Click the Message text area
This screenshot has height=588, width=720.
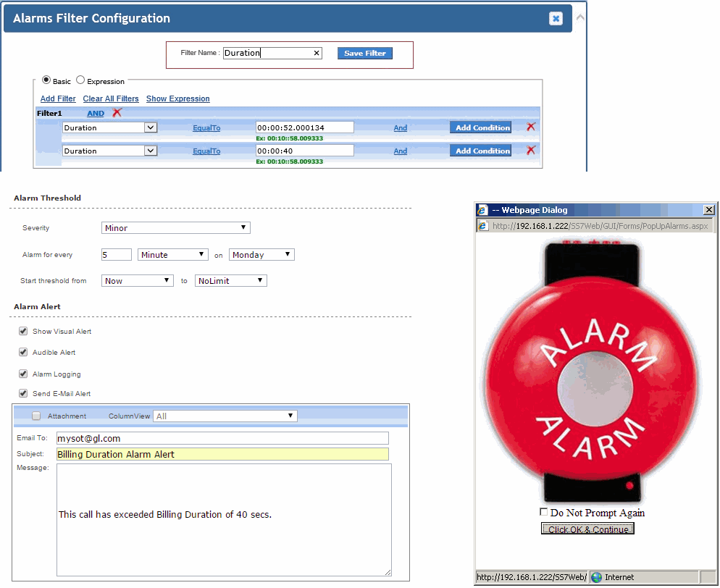(x=224, y=520)
